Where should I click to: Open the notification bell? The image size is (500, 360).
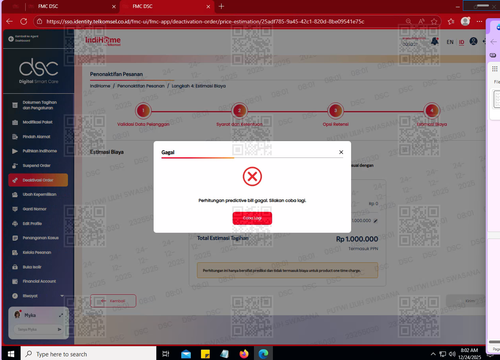(x=435, y=41)
